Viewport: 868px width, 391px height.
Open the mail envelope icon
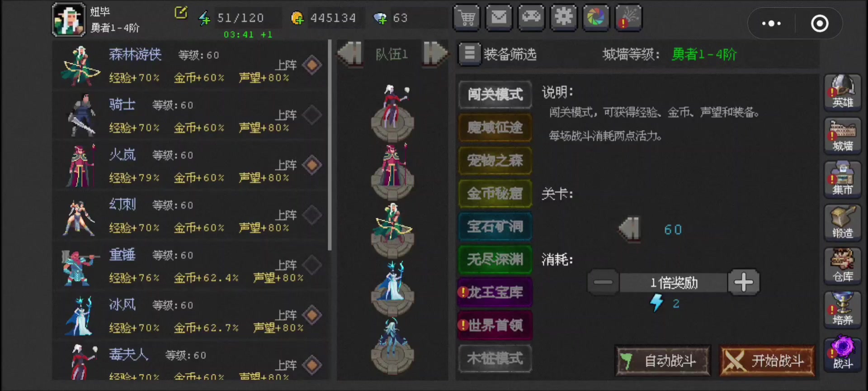pyautogui.click(x=499, y=18)
